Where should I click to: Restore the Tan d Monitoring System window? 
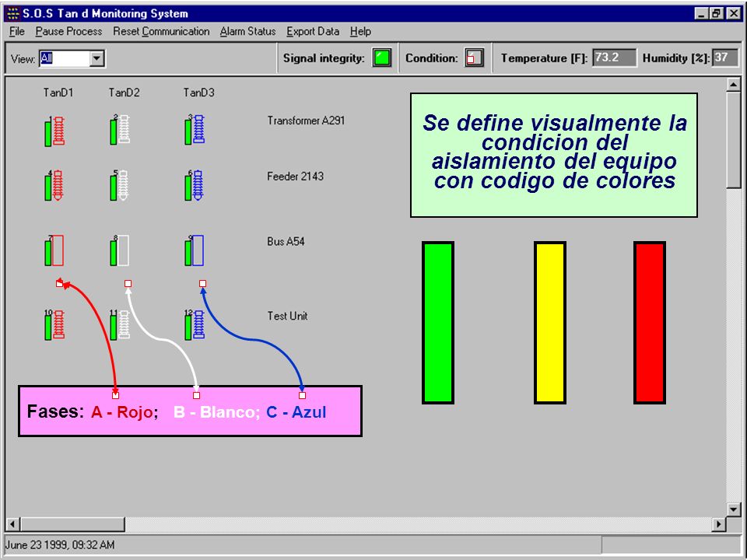pos(716,14)
